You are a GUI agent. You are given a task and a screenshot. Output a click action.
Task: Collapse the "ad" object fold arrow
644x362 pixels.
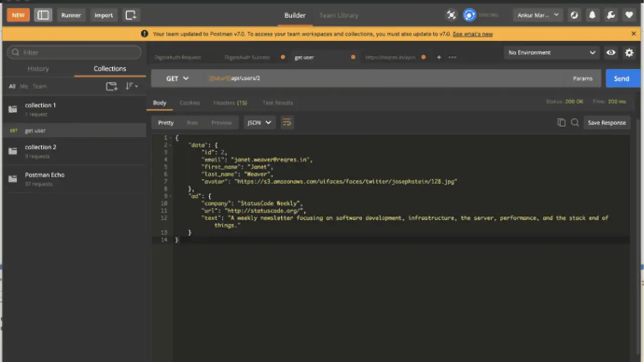point(170,196)
